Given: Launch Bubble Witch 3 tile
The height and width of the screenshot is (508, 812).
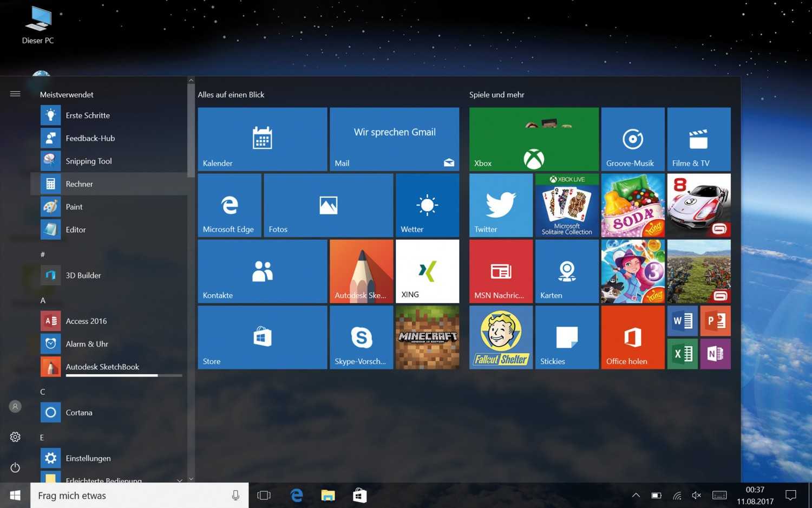Looking at the screenshot, I should pos(633,271).
